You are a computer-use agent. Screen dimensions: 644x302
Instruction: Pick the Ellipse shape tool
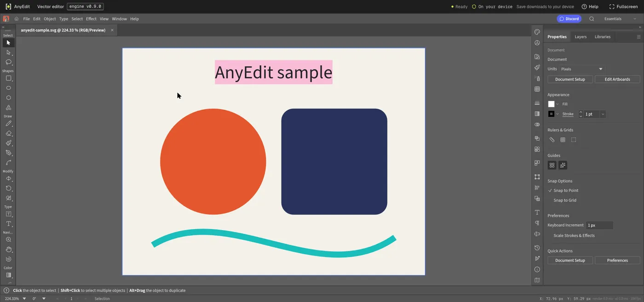point(8,88)
